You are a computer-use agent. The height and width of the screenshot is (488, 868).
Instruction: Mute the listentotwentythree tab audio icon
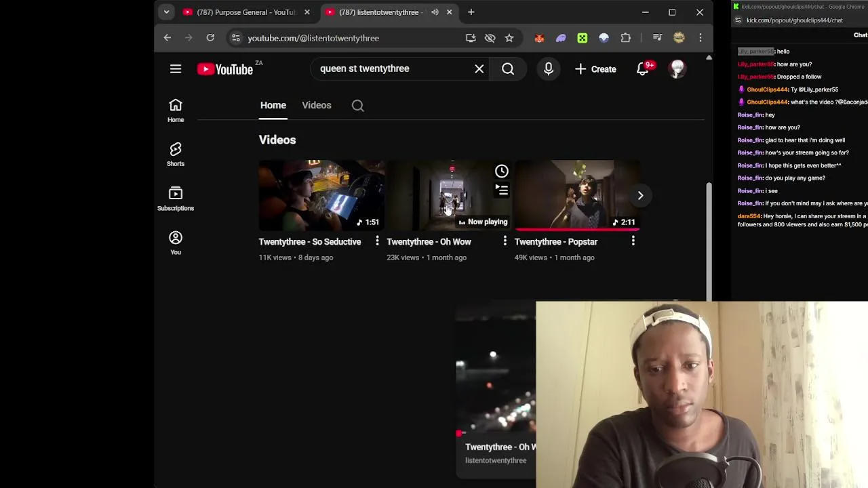point(435,12)
